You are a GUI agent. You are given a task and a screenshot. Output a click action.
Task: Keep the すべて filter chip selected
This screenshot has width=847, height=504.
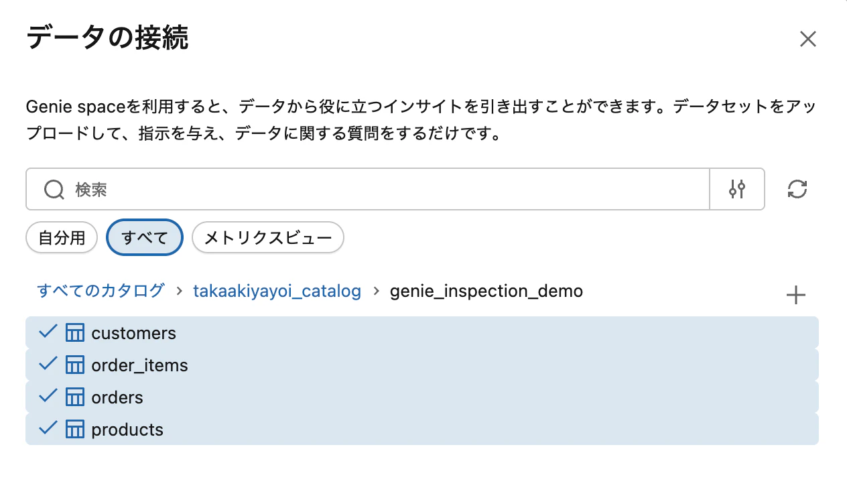144,237
